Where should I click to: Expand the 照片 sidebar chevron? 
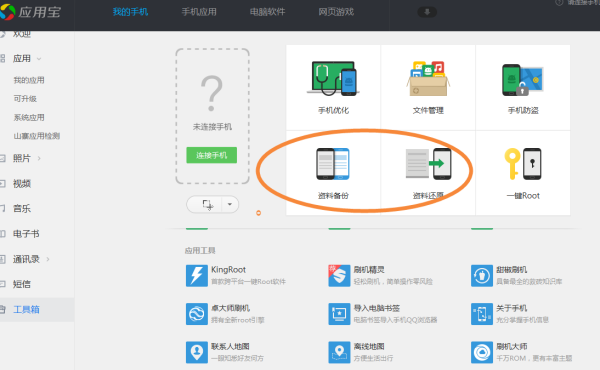coord(39,158)
